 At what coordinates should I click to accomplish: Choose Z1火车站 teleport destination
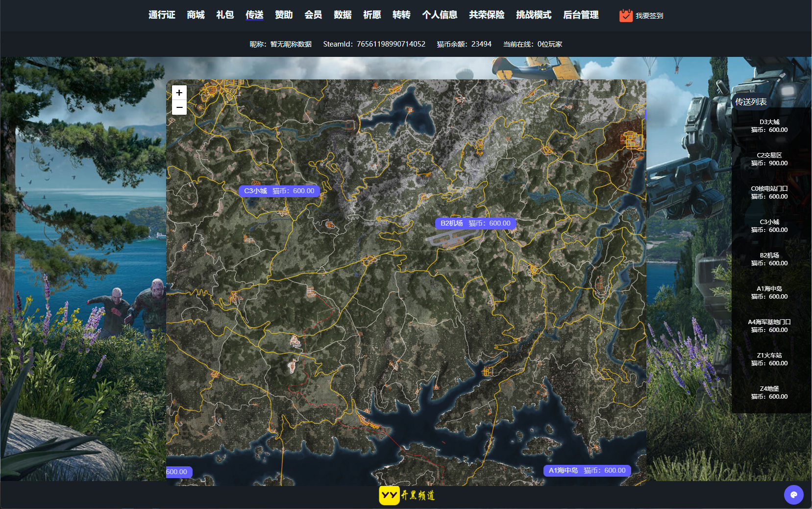click(769, 359)
